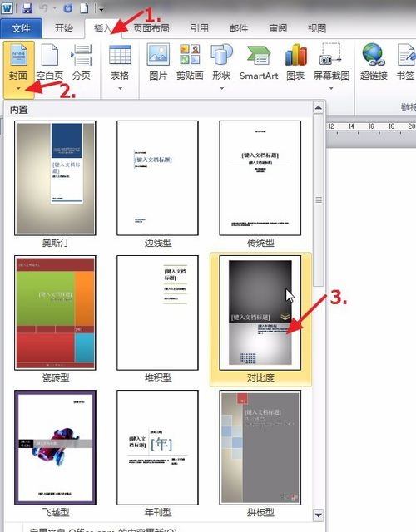Click the Save icon in quick access toolbar
This screenshot has width=416, height=532.
(x=27, y=7)
